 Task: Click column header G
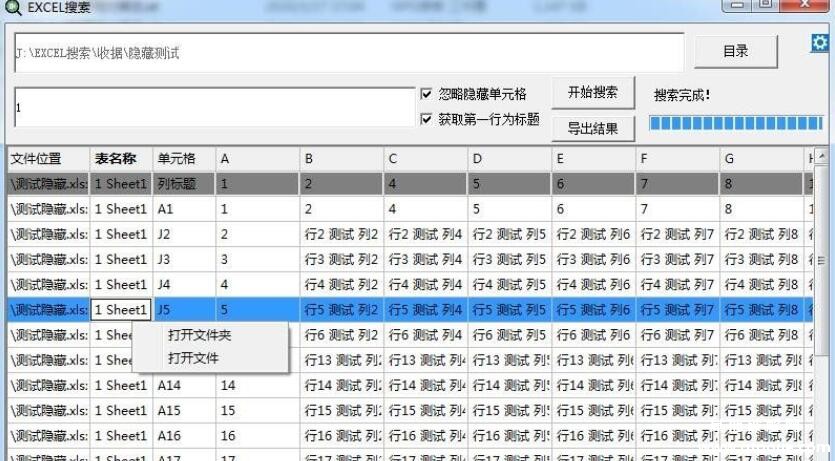coord(762,159)
